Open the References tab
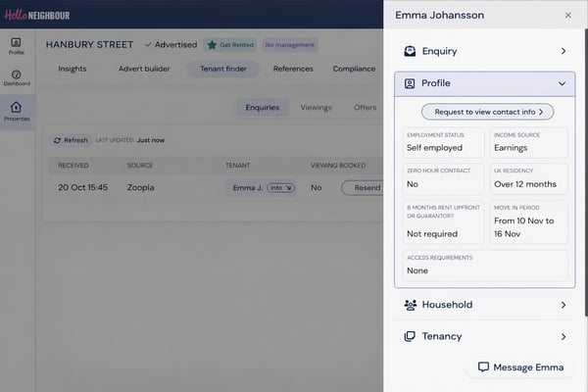The image size is (588, 392). (293, 69)
